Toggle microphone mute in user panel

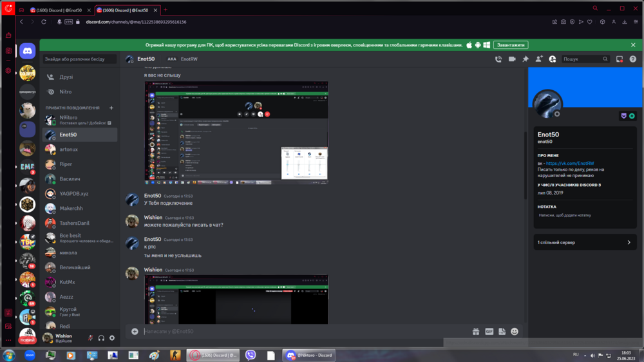click(90, 338)
